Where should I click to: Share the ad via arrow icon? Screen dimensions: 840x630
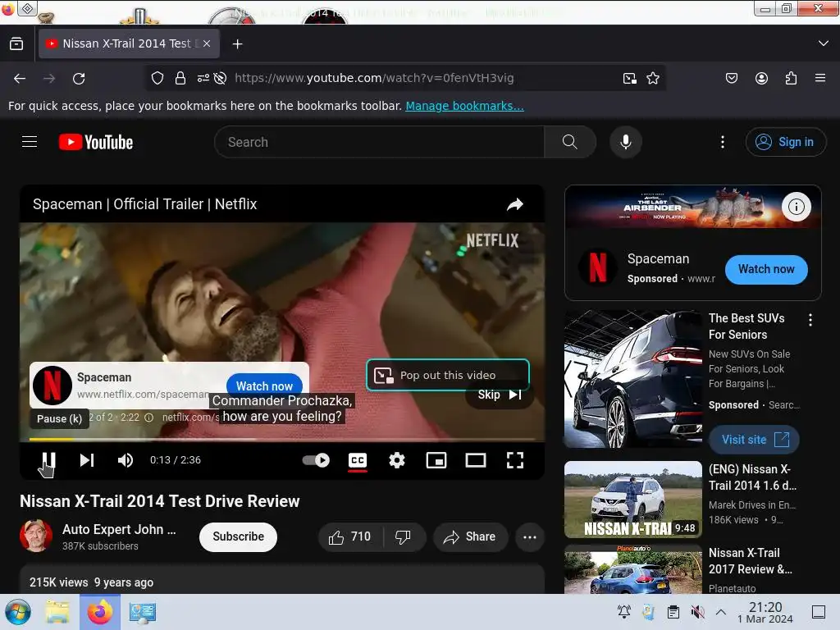click(515, 204)
